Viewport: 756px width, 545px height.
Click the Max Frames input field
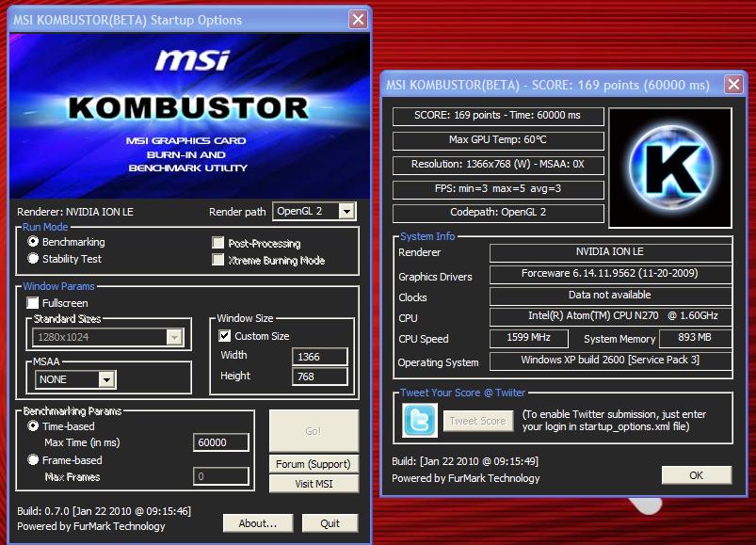(x=221, y=476)
